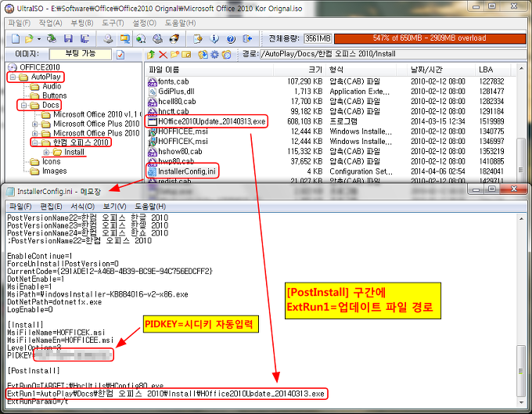
Task: Click the New Folder icon in path toolbar
Action: tap(174, 54)
